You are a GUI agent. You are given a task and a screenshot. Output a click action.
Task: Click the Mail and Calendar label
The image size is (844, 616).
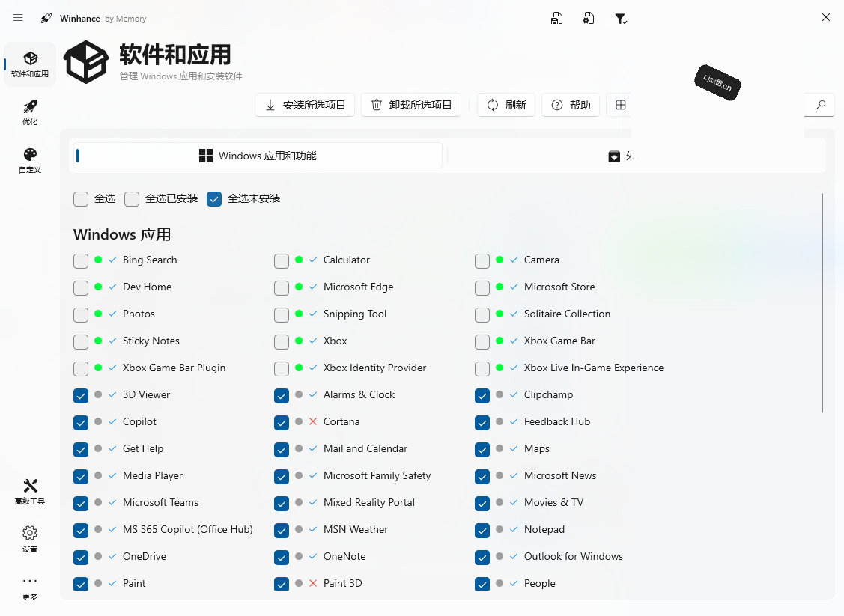click(365, 448)
